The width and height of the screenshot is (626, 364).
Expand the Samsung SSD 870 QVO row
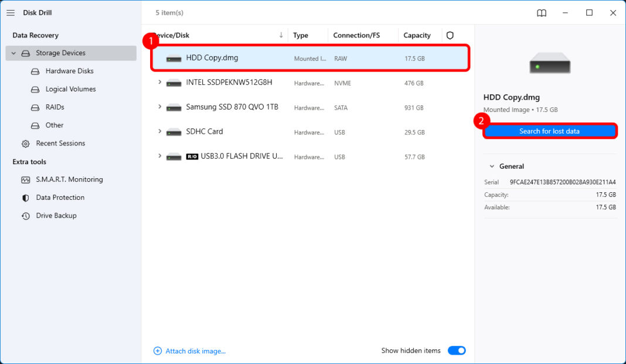(x=159, y=107)
